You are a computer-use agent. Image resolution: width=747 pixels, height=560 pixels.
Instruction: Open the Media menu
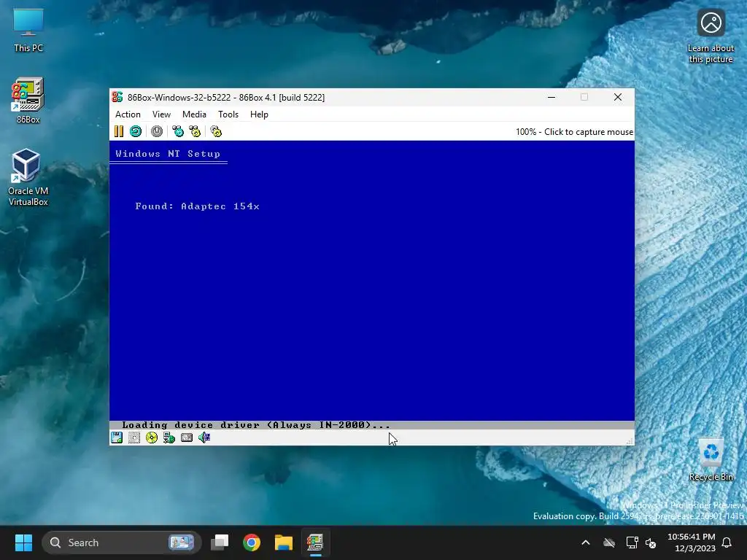click(x=194, y=114)
